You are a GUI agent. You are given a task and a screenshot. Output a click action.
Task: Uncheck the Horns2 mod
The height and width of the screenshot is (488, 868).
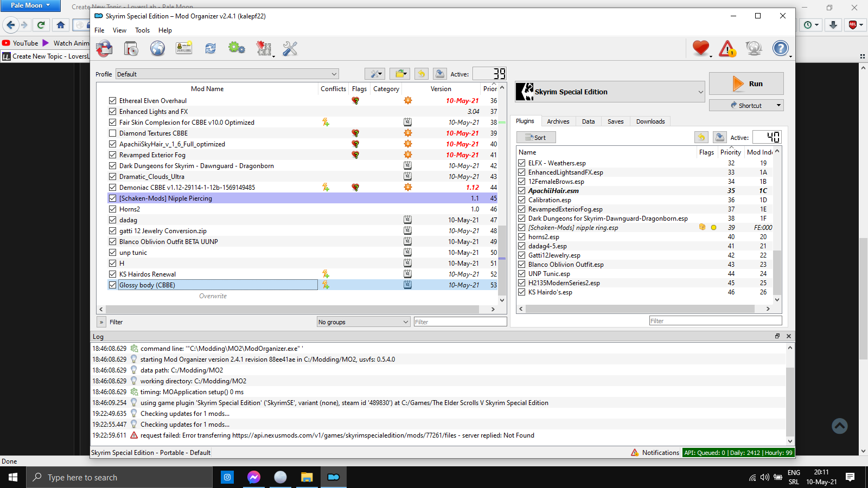[112, 209]
